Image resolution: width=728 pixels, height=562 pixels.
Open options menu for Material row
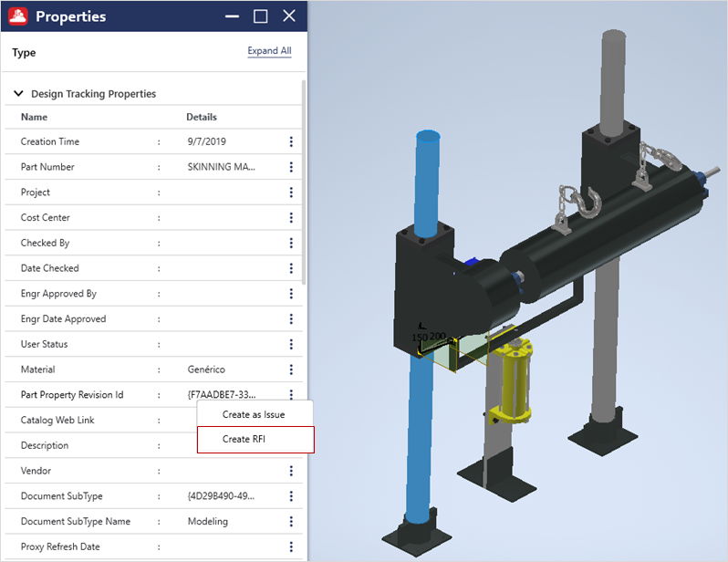click(291, 369)
